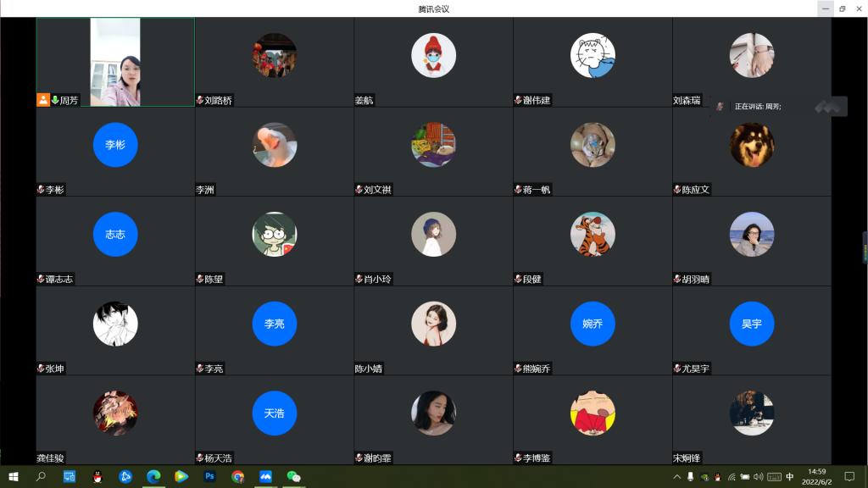Click the host badge icon beside 周芳

(x=43, y=100)
